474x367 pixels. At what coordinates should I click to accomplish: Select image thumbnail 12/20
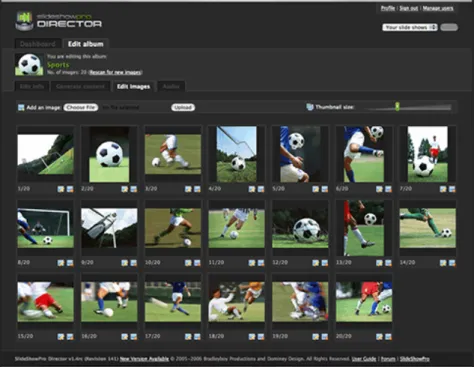point(300,228)
